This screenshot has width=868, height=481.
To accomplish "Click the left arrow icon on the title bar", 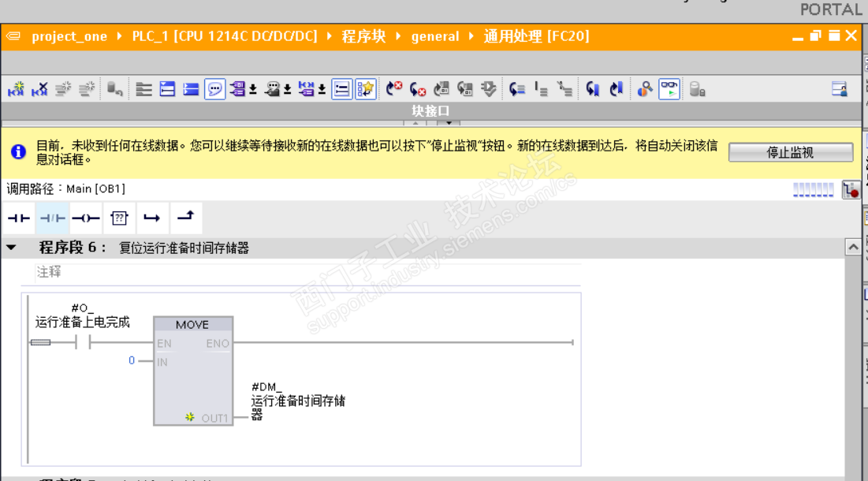I will [13, 36].
